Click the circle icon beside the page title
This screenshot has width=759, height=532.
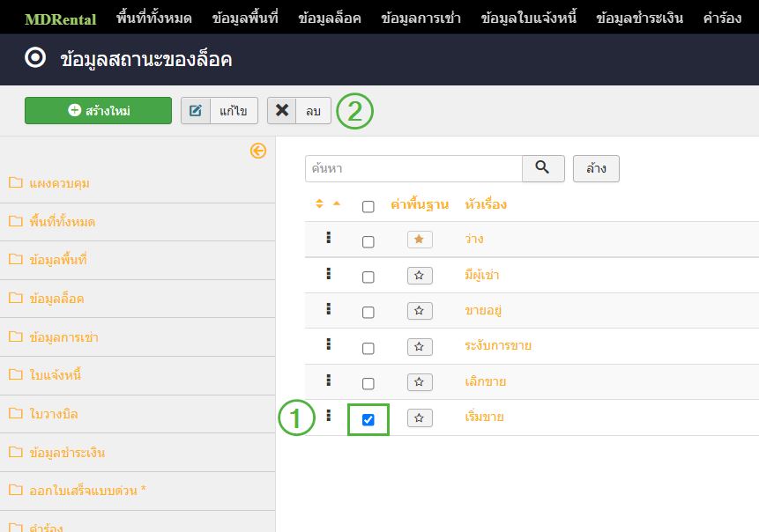[x=35, y=58]
